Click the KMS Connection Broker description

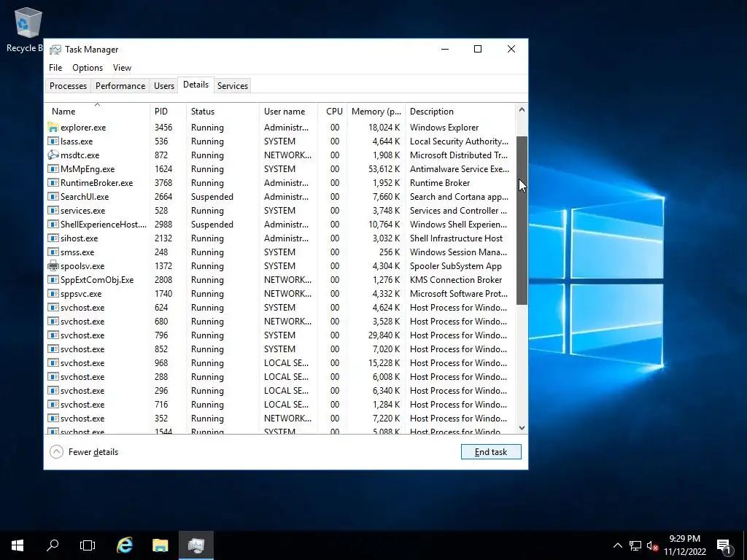coord(456,280)
